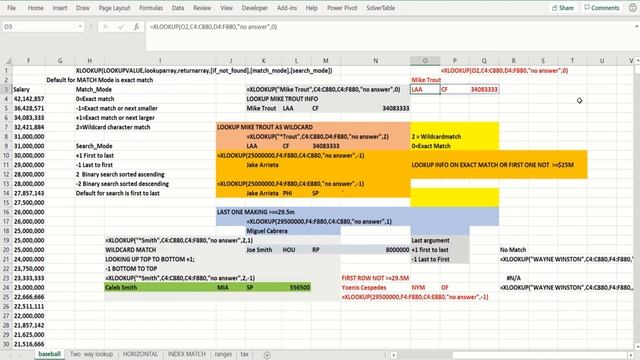Open the File menu tab

tap(11, 8)
